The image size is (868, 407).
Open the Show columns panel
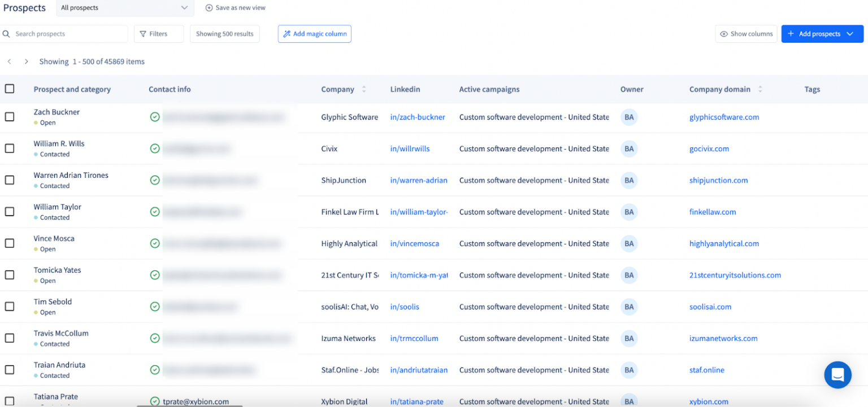pyautogui.click(x=746, y=34)
